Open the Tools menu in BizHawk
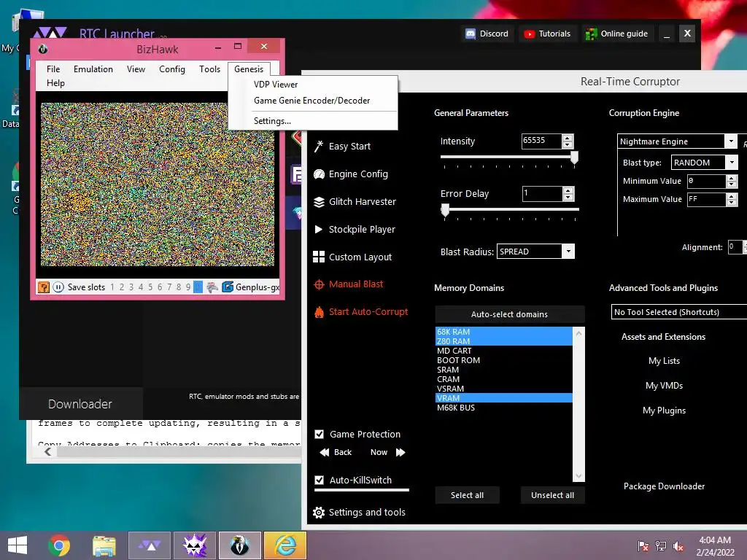This screenshot has width=747, height=560. pos(209,69)
